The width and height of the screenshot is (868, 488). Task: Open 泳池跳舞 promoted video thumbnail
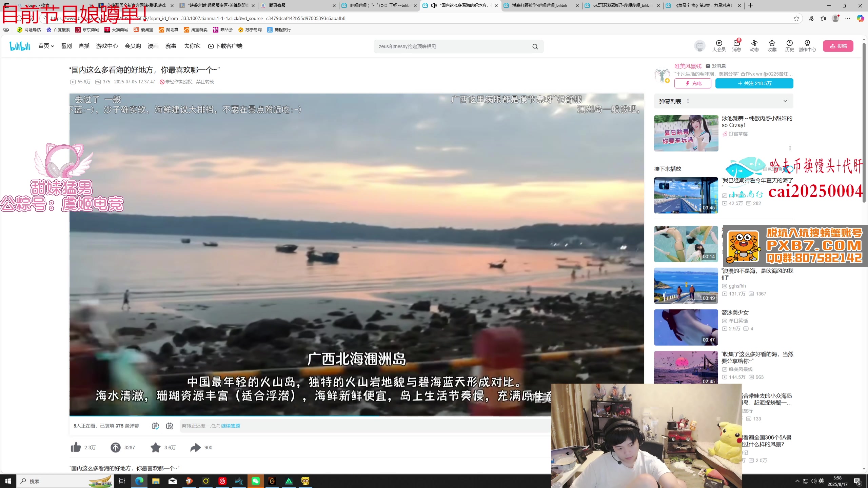pos(686,133)
